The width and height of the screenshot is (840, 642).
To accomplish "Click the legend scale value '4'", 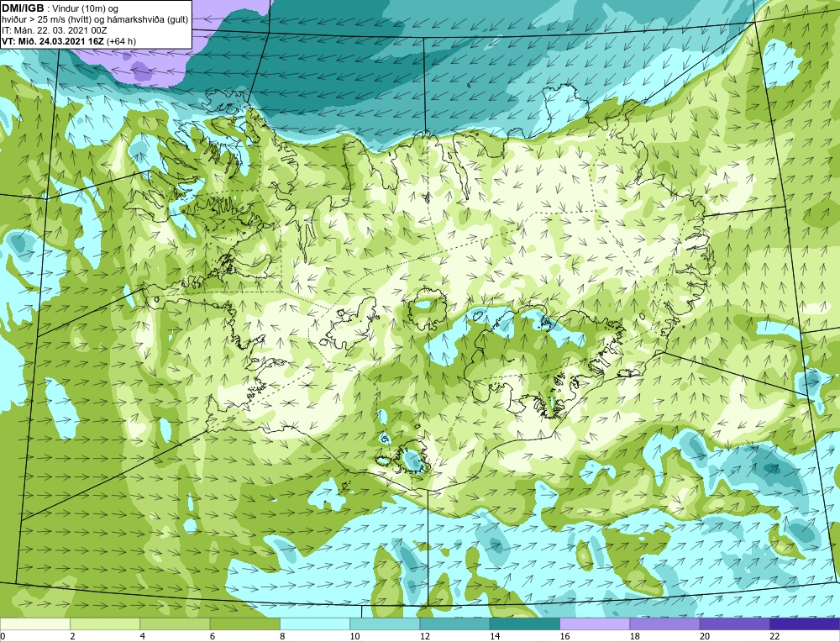I will pyautogui.click(x=143, y=636).
